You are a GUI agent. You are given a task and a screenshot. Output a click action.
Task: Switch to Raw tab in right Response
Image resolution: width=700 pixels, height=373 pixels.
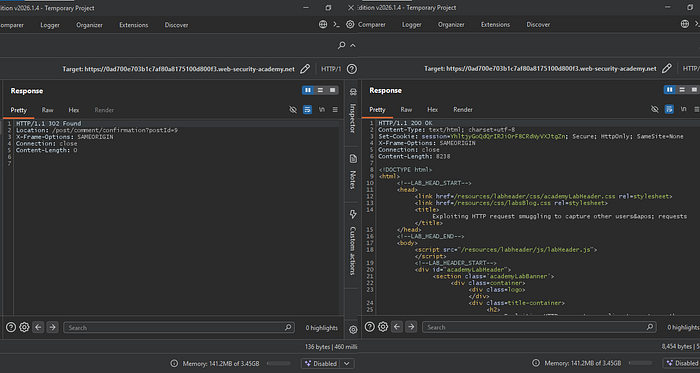tap(406, 109)
